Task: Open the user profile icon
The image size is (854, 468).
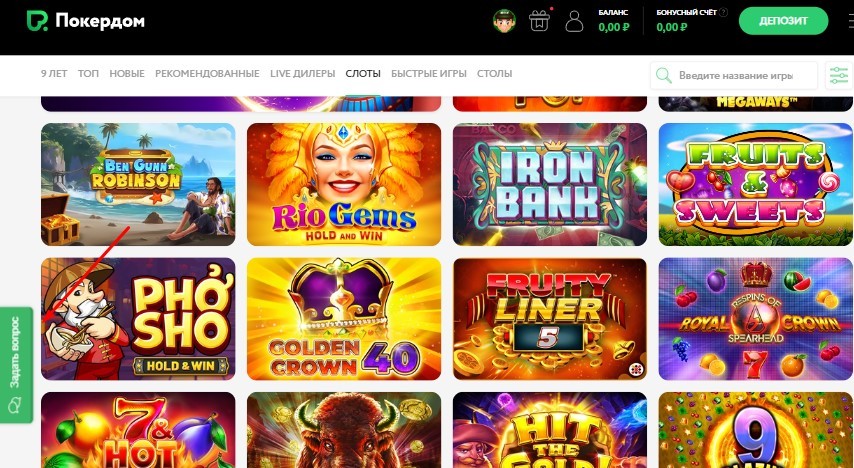Action: pyautogui.click(x=574, y=22)
